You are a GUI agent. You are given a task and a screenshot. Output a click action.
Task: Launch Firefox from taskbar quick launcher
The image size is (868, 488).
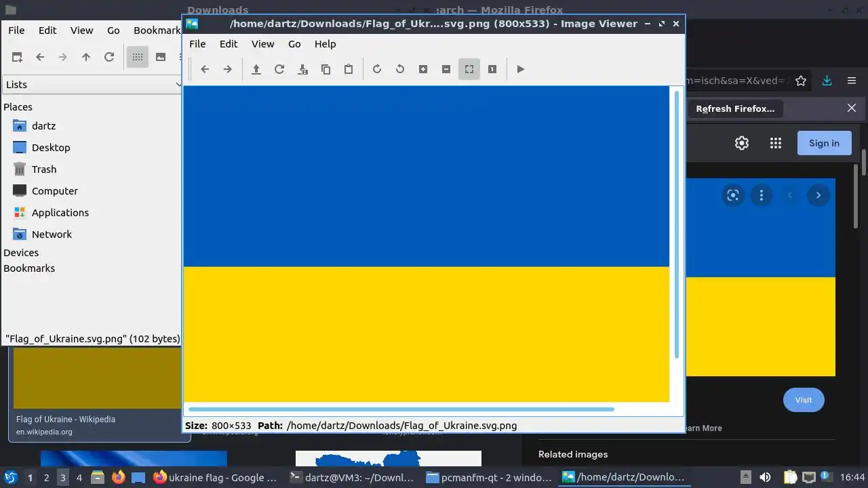point(119,477)
